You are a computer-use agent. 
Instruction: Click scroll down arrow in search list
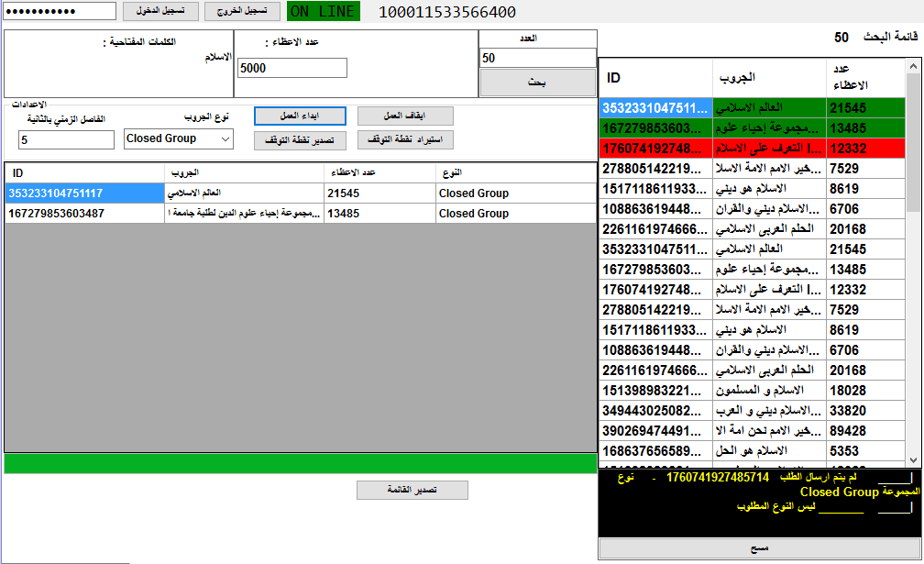[x=912, y=459]
